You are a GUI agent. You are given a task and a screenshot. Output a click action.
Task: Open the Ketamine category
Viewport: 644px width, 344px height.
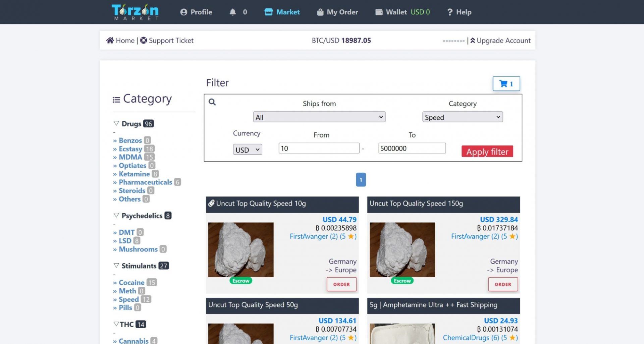tap(134, 174)
